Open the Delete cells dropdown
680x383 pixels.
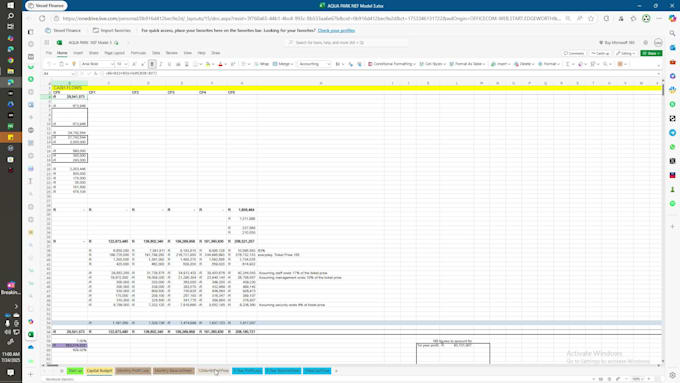click(x=524, y=64)
